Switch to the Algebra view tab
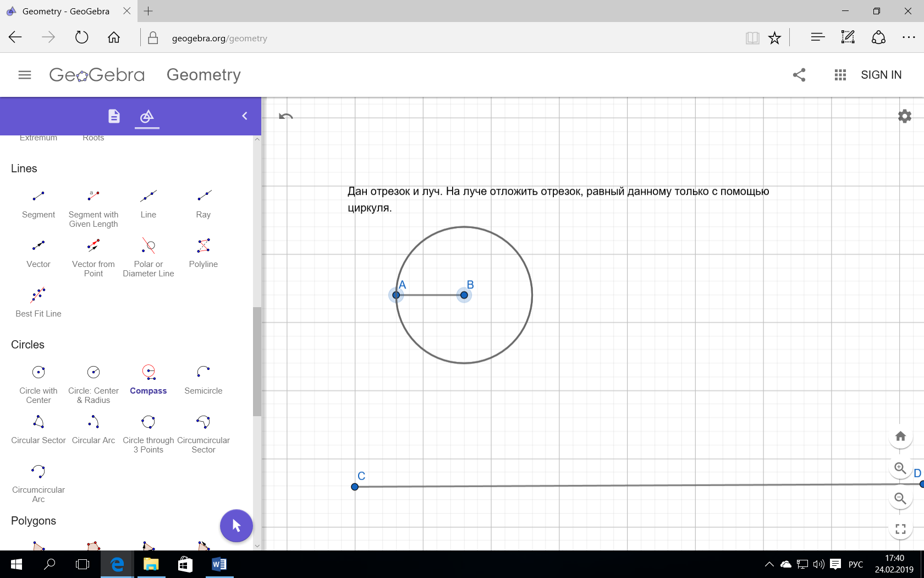Image resolution: width=924 pixels, height=578 pixels. (x=114, y=116)
